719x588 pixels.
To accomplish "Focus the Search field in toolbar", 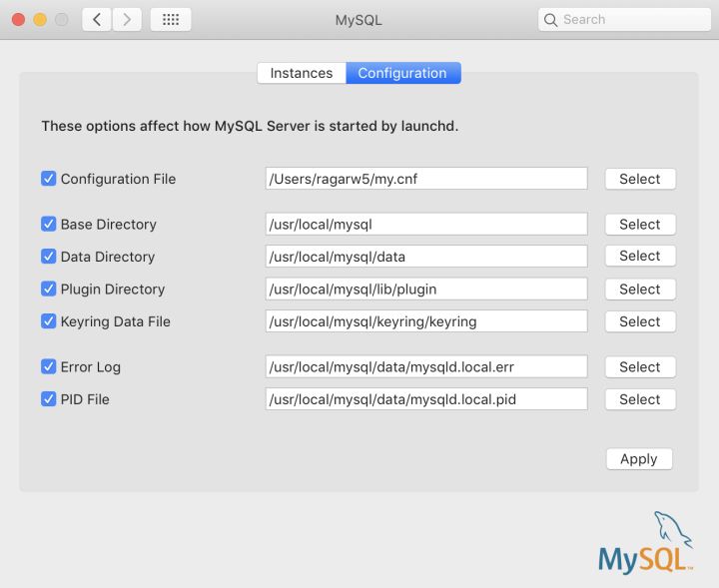I will pyautogui.click(x=624, y=20).
